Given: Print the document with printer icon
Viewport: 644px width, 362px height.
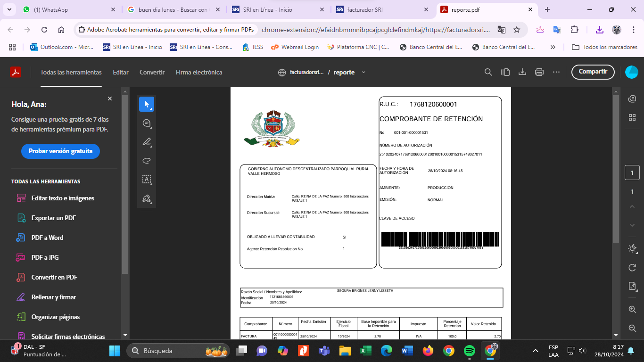Looking at the screenshot, I should [539, 72].
